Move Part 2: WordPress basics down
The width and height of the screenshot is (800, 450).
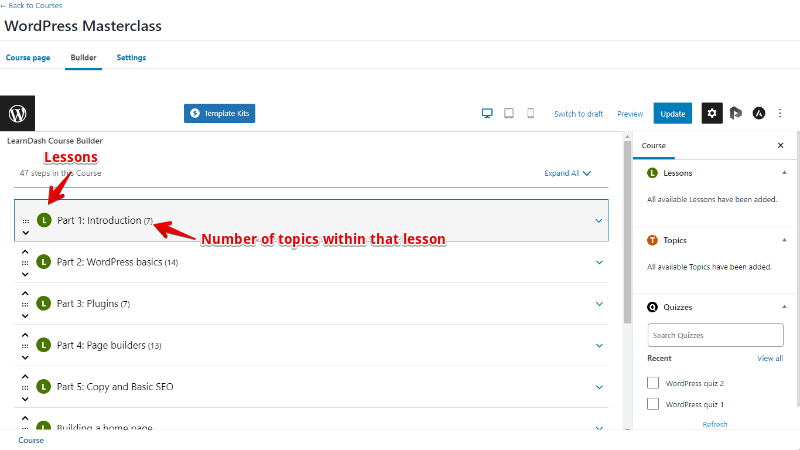coord(25,274)
